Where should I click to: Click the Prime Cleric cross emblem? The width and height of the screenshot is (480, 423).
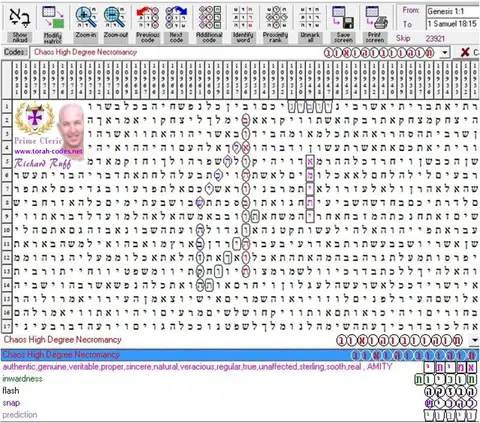[35, 118]
